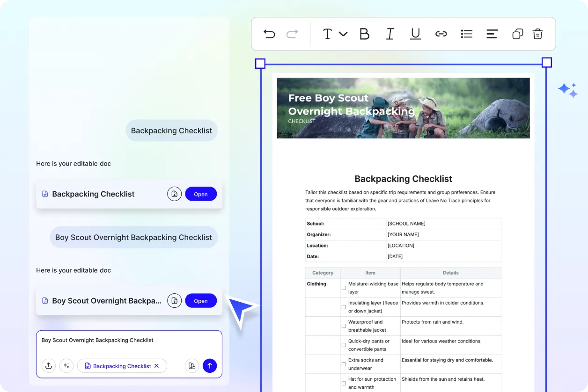The image size is (588, 392).
Task: Click the AI enhance prompt sparkle icon
Action: pos(66,366)
